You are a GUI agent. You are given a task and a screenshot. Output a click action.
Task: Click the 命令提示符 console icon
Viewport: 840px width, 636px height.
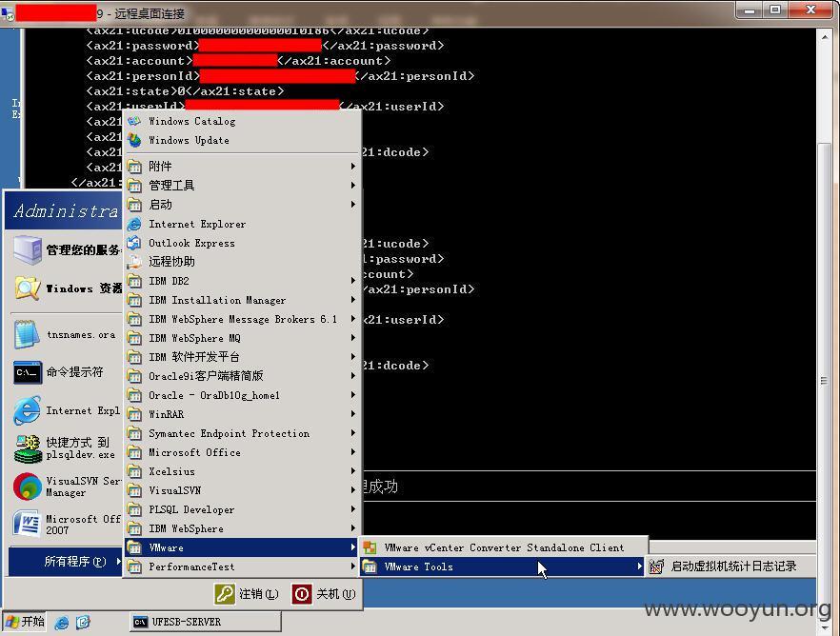point(28,372)
